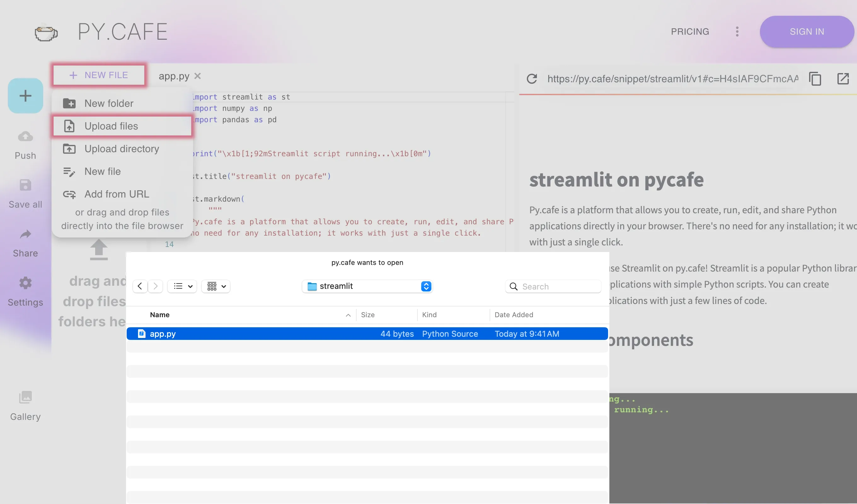This screenshot has height=504, width=857.
Task: Open the icon grouping dropdown in the dialog
Action: pyautogui.click(x=215, y=286)
